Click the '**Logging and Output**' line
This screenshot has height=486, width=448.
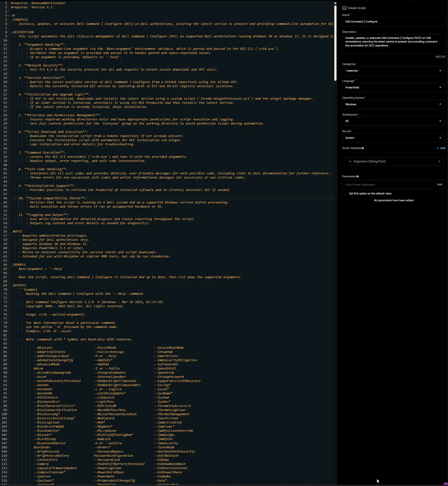point(44,215)
